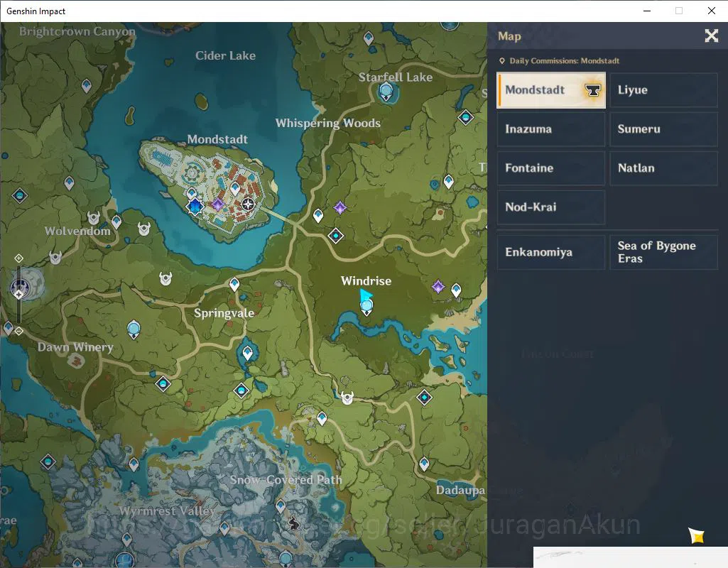Open the Enkanomiya map

click(551, 252)
